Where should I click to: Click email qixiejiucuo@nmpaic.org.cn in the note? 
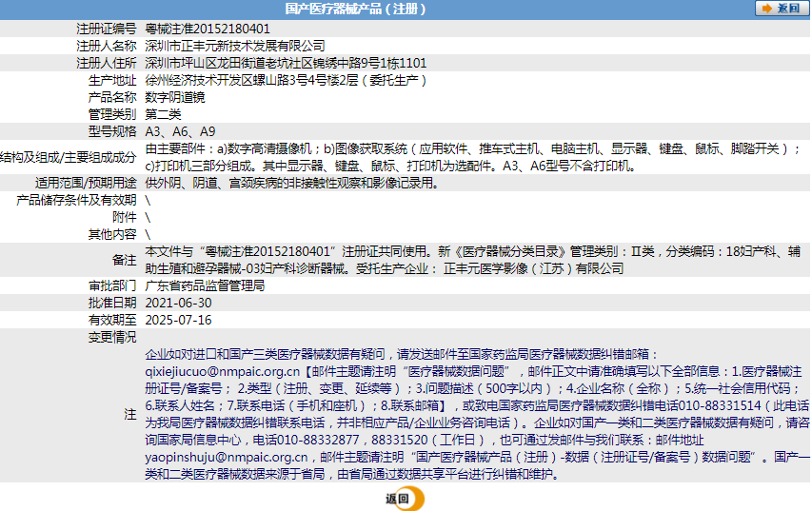pyautogui.click(x=222, y=371)
